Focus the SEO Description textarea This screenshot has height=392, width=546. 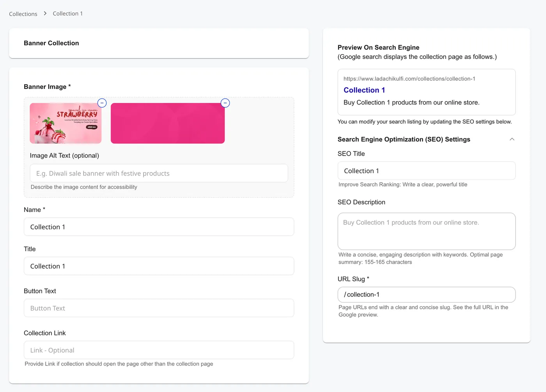pos(426,231)
